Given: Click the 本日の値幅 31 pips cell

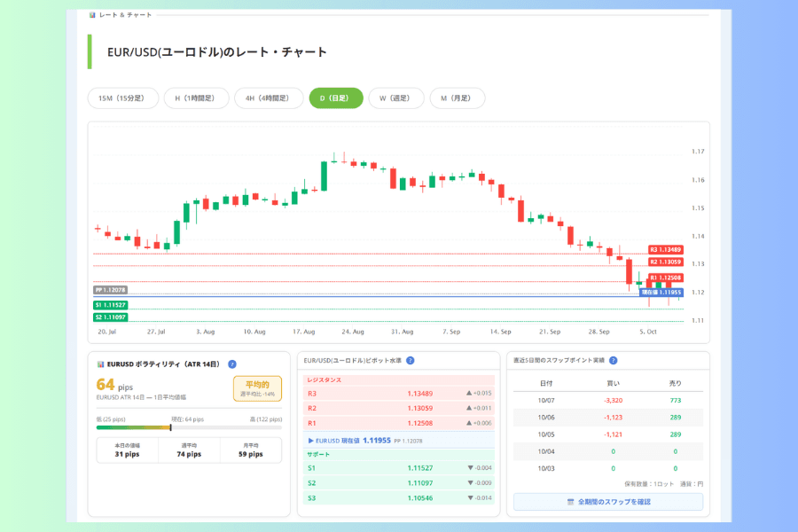Looking at the screenshot, I should [x=127, y=450].
